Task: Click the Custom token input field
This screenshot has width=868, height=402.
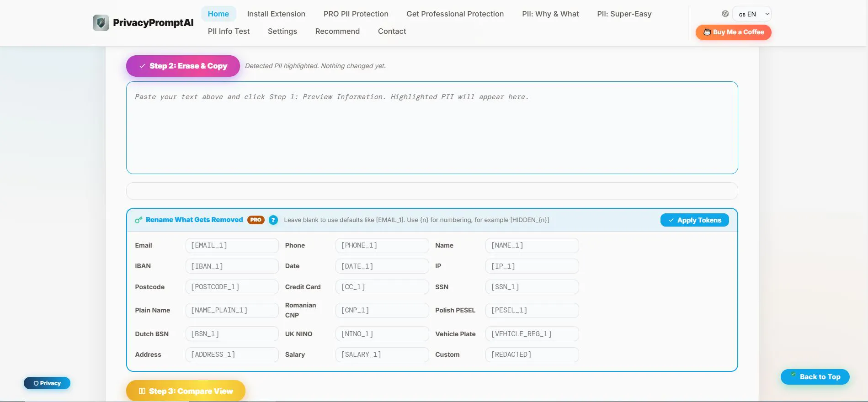Action: click(532, 354)
